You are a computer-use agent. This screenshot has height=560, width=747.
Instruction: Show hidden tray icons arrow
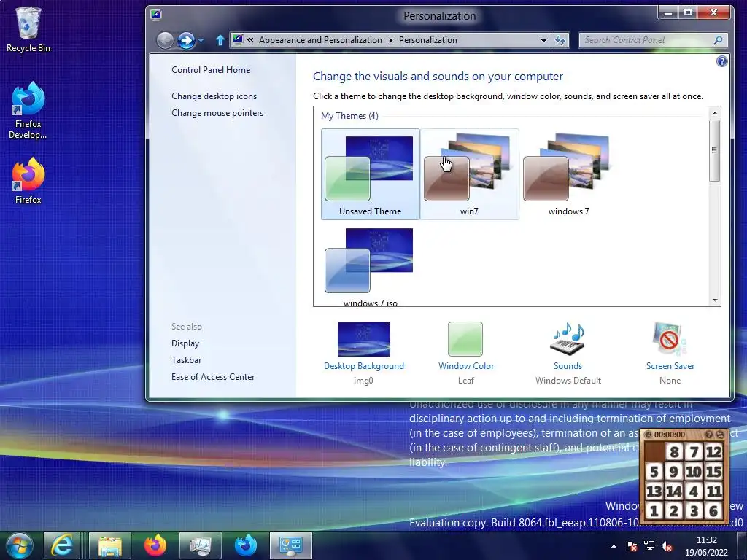pyautogui.click(x=614, y=546)
